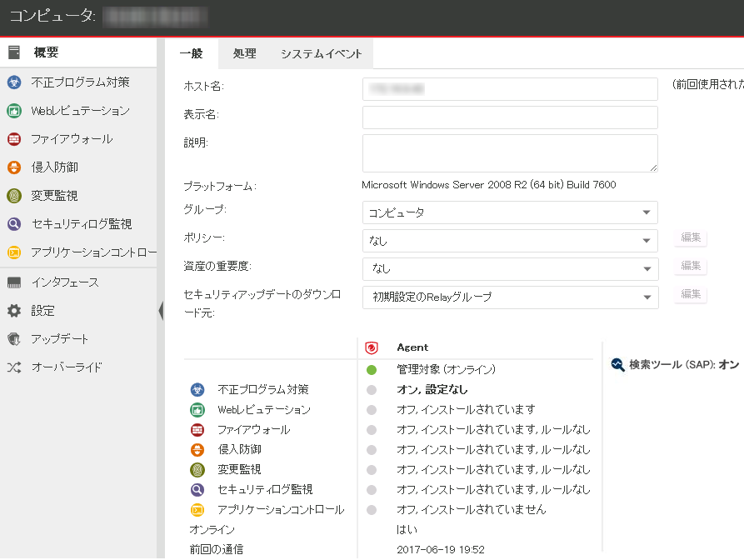Open the ポリシー dropdown
The height and width of the screenshot is (560, 744).
coord(510,241)
